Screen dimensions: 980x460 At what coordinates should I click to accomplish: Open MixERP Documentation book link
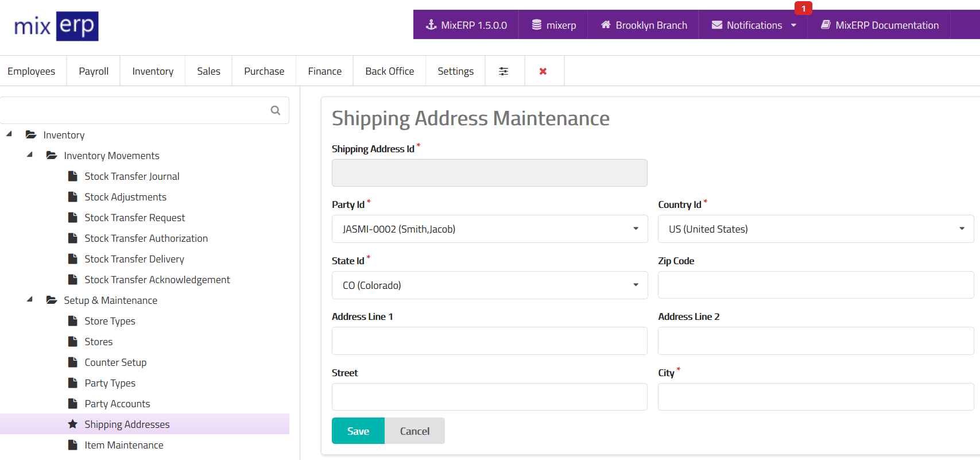(880, 25)
